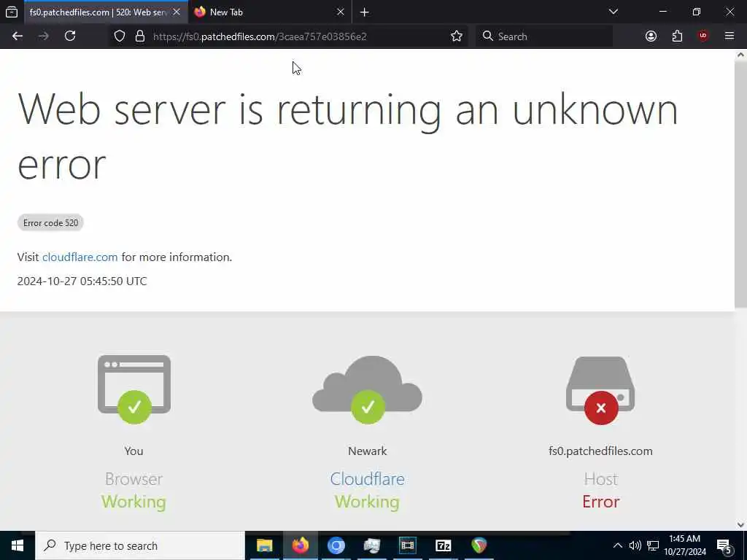Click the Cloudflare cloud status icon
Screen dimensions: 747x560
(368, 389)
